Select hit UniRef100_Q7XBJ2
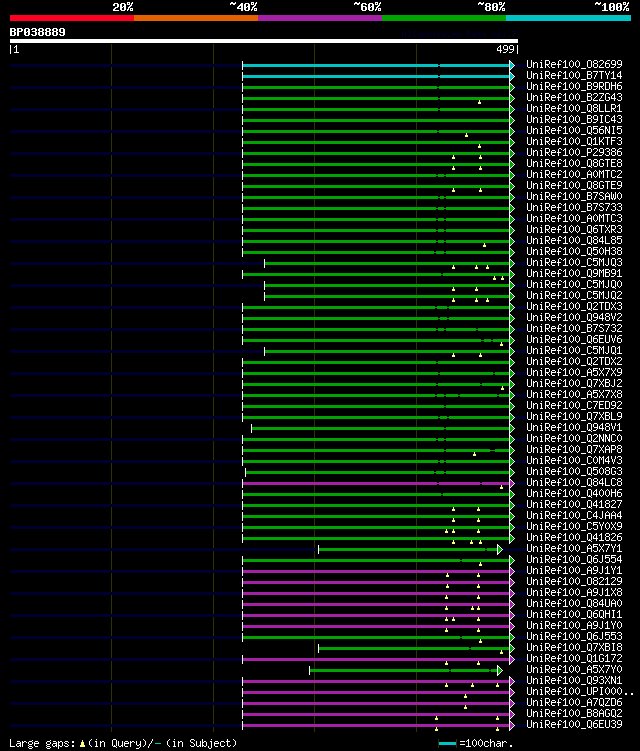This screenshot has height=751, width=640. (x=574, y=384)
